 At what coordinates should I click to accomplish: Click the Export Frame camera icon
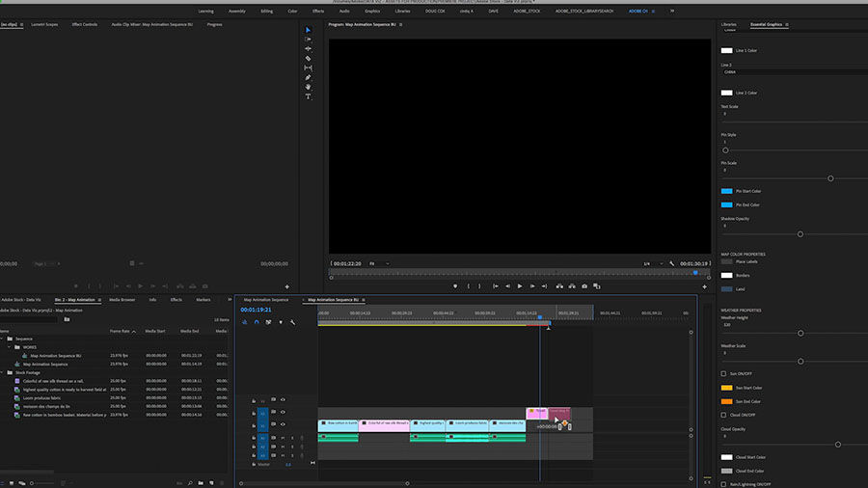[x=584, y=285]
